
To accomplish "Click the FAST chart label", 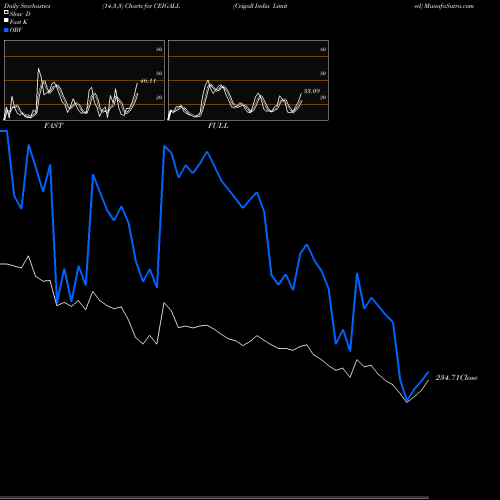I will pos(53,126).
